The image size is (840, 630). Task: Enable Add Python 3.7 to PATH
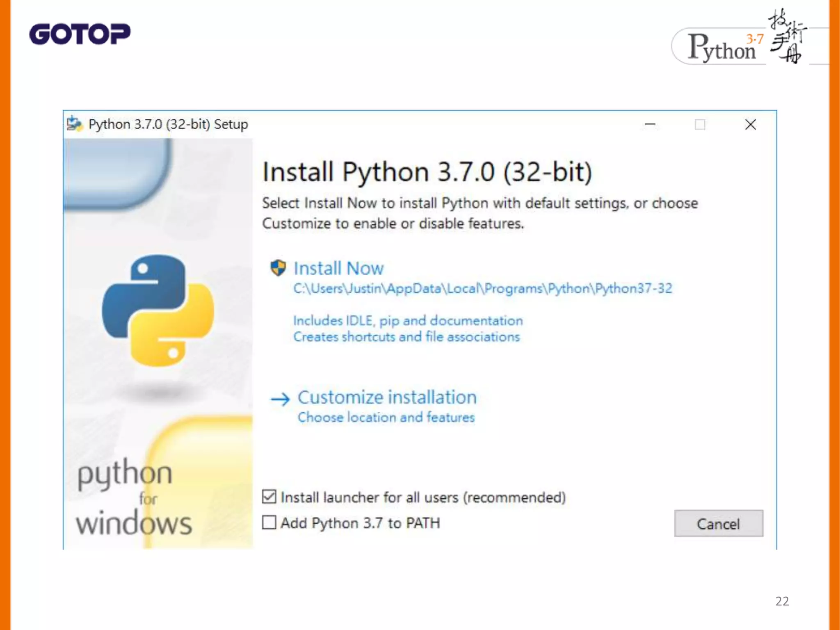click(269, 523)
